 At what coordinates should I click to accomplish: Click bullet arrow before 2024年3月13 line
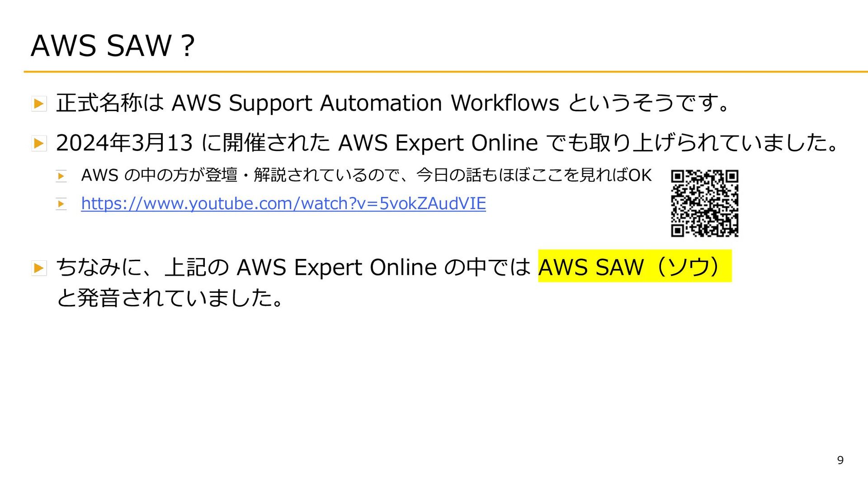pos(39,144)
